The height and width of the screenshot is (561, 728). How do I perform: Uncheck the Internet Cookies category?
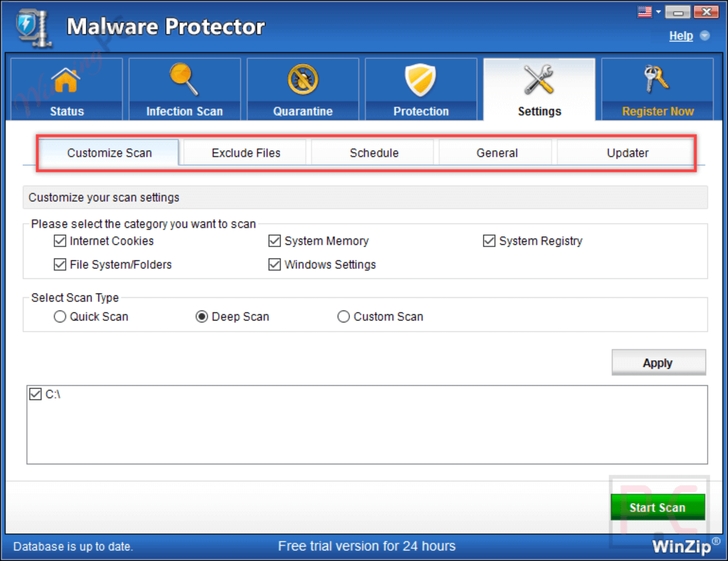(60, 241)
